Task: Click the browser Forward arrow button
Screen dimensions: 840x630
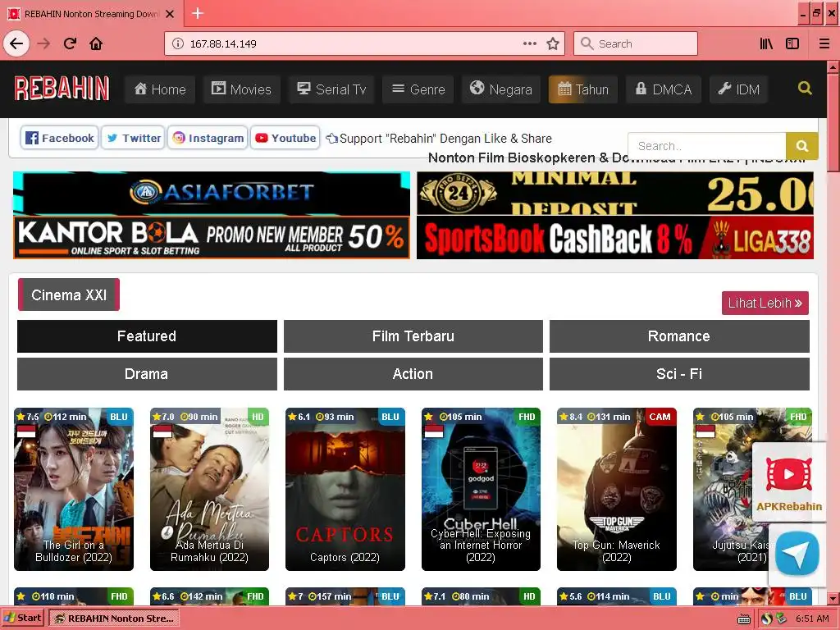Action: [x=43, y=44]
